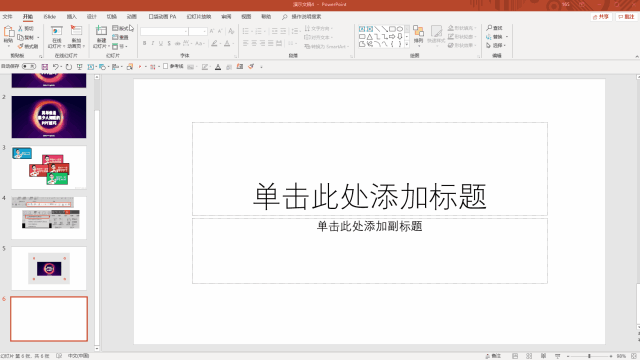Switch to Reading view in status bar

(543, 356)
